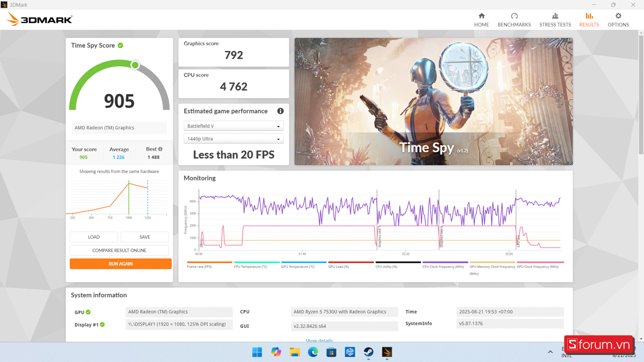
Task: Click COMPARE RESULT ONLINE
Action: pos(119,250)
